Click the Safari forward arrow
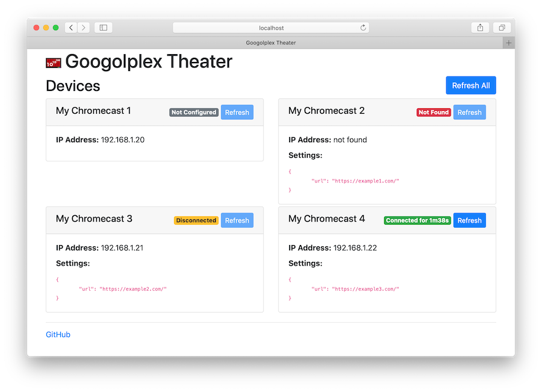This screenshot has width=542, height=392. point(84,28)
